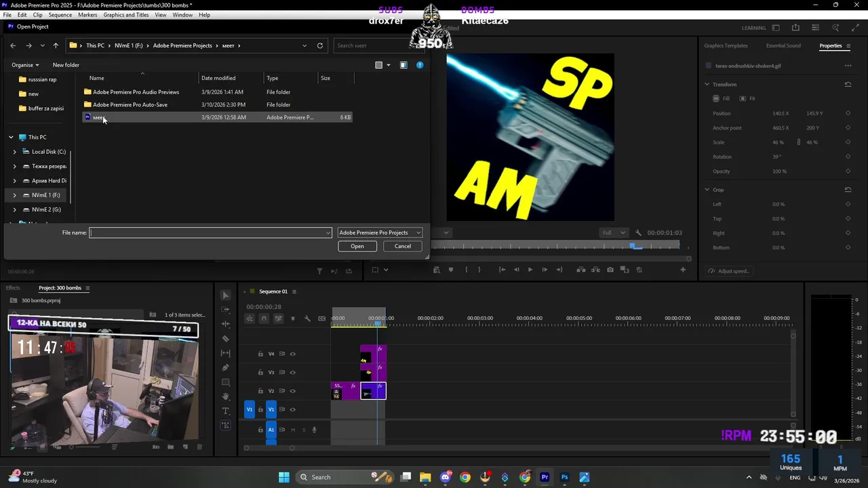Screen dimensions: 868x488
Task: Open the Sequence menu
Action: [x=60, y=14]
